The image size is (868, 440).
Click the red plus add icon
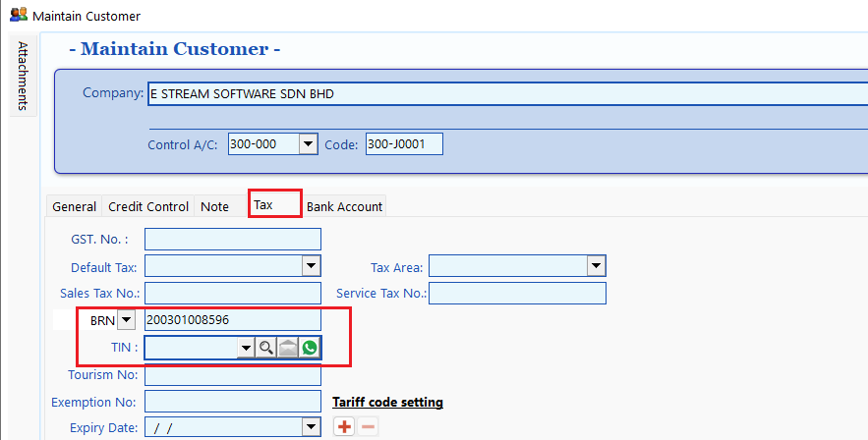[x=344, y=427]
